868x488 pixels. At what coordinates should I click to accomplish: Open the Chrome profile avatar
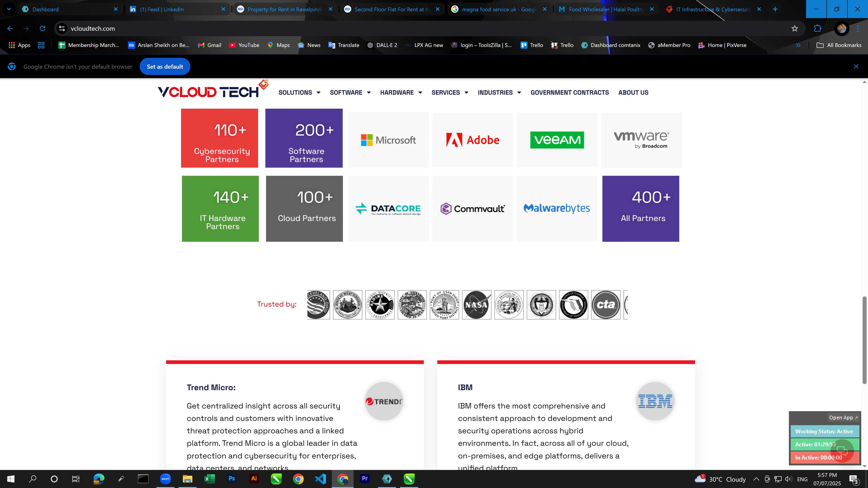[x=841, y=29]
